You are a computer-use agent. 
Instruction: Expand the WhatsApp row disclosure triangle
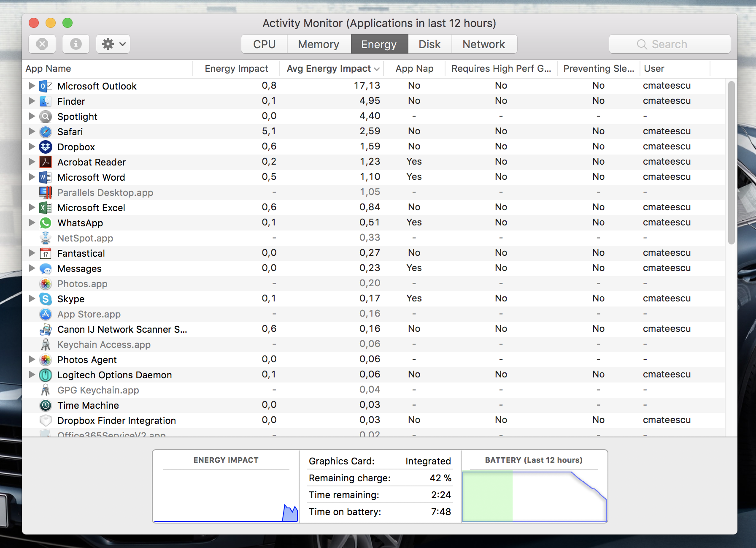(x=32, y=222)
